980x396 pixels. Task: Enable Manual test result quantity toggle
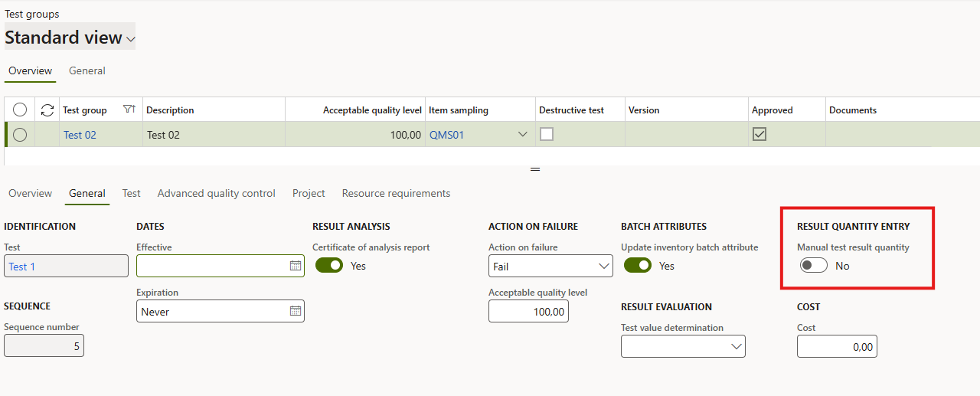pos(813,265)
